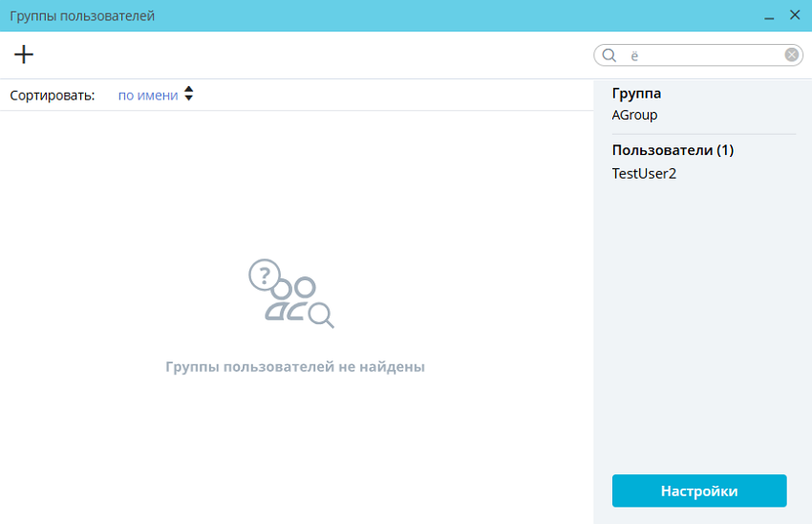Screen dimensions: 812x524
Task: Open the 'по имени' sort dropdown
Action: [x=148, y=95]
